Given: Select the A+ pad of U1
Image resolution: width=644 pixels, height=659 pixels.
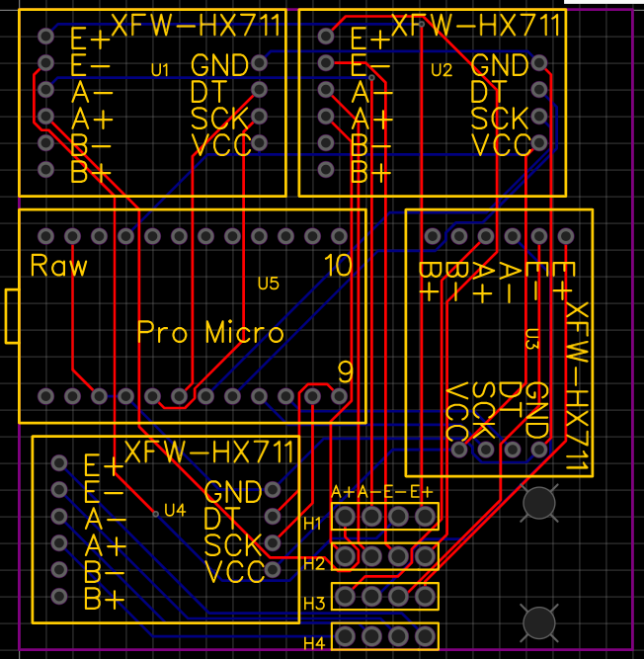Looking at the screenshot, I should [45, 117].
